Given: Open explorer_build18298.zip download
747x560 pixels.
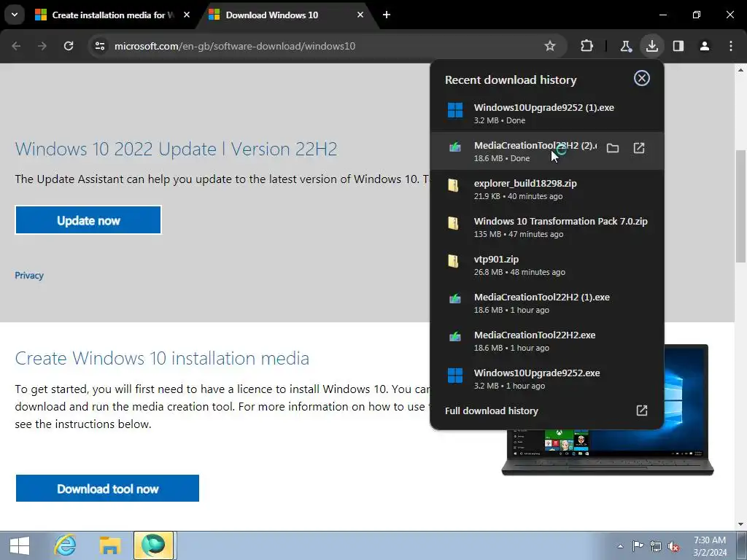Looking at the screenshot, I should click(x=547, y=189).
